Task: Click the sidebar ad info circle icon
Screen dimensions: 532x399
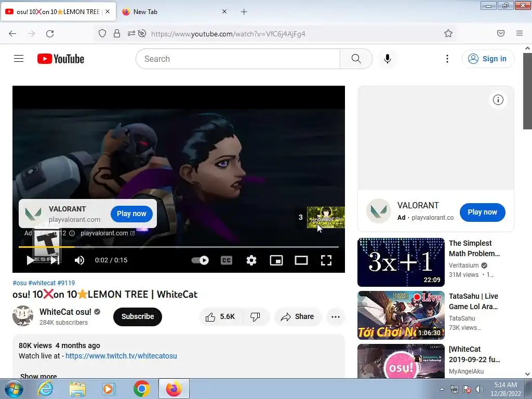Action: pyautogui.click(x=498, y=100)
